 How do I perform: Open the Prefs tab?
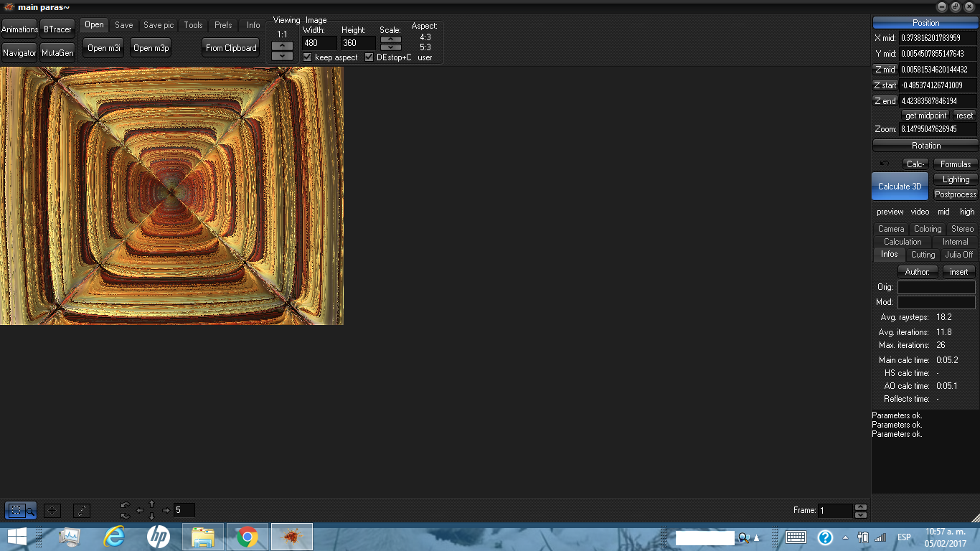(223, 25)
